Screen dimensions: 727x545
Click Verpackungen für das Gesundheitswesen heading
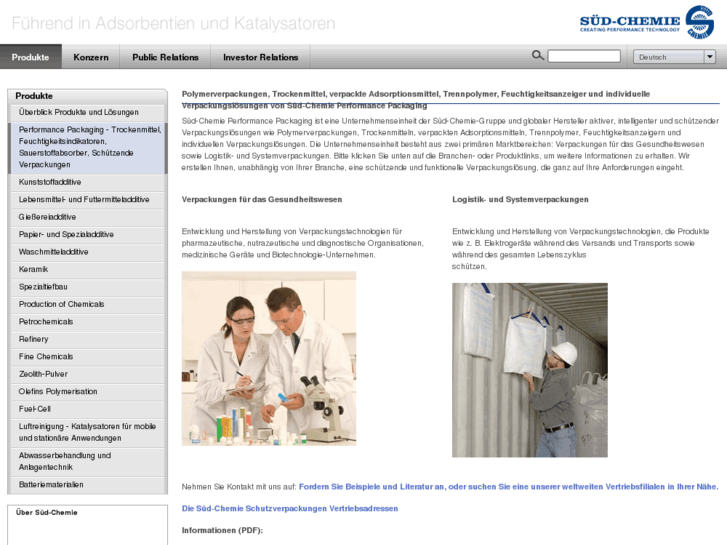pyautogui.click(x=262, y=199)
